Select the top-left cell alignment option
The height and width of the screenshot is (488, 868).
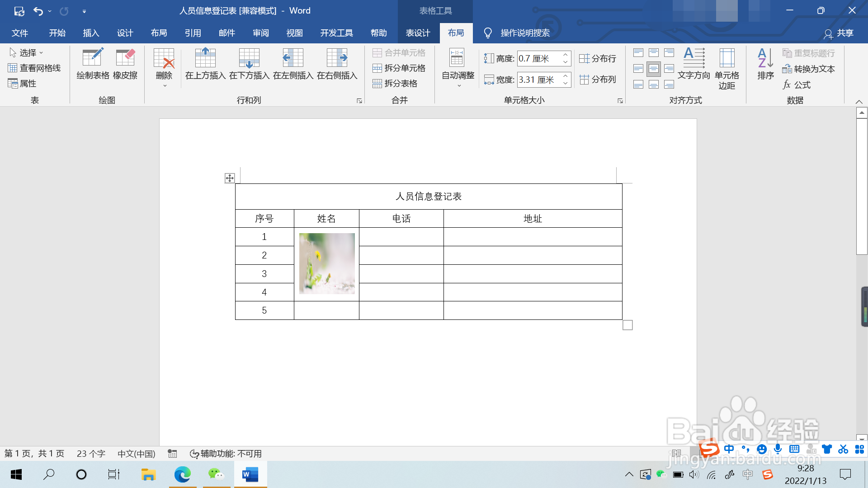(x=638, y=53)
